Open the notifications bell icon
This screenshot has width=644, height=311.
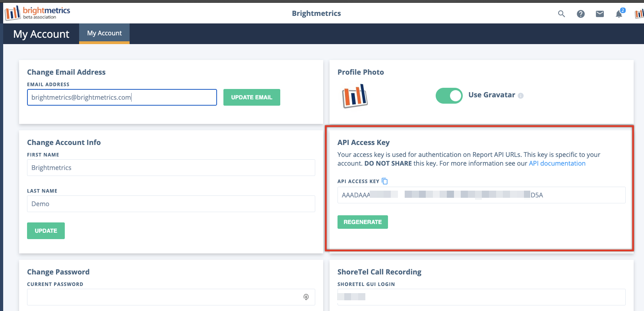(619, 14)
